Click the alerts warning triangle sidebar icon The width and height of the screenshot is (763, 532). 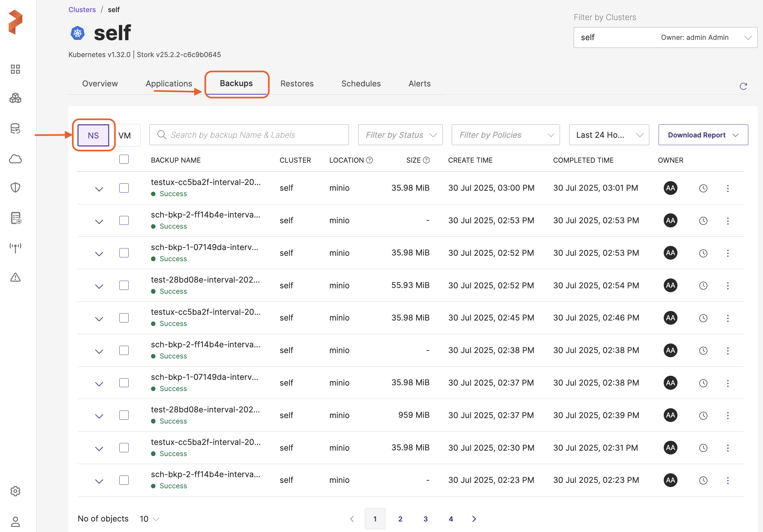pos(15,277)
